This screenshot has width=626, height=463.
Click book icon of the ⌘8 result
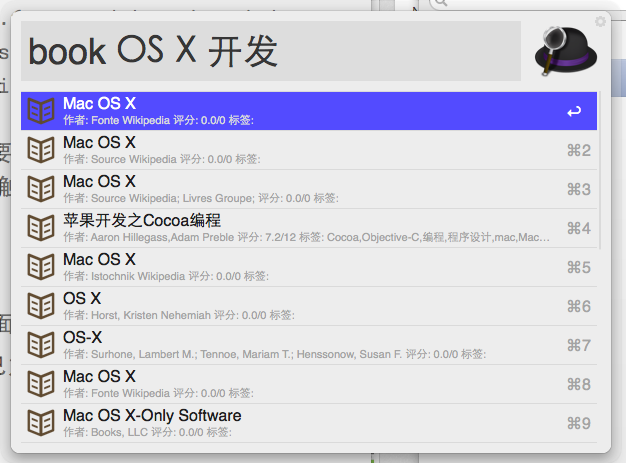41,384
